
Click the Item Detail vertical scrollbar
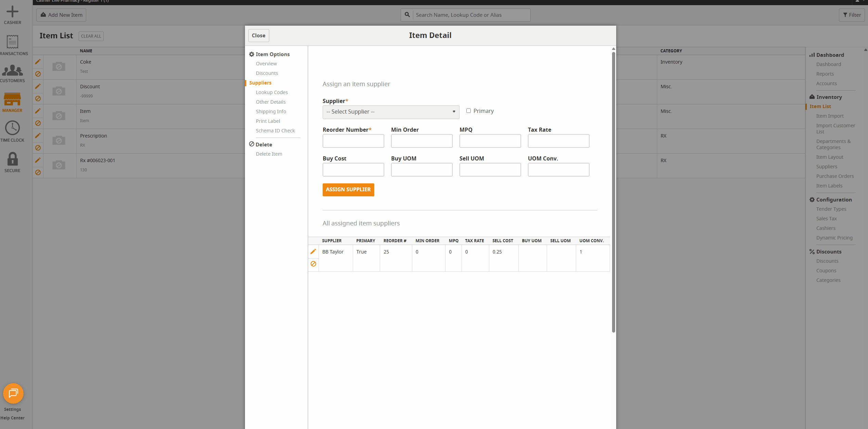[613, 192]
